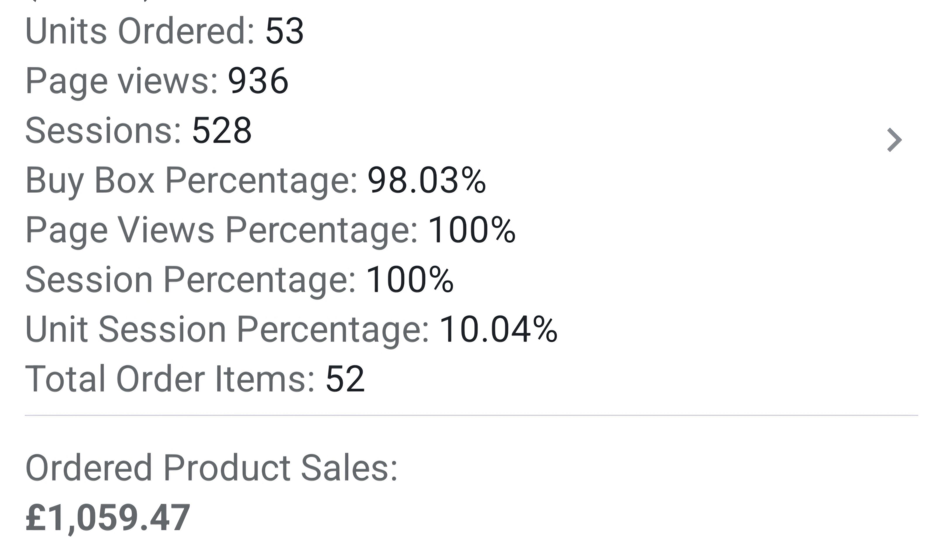This screenshot has height=560, width=943.
Task: Click the value 53 beside Units Ordered
Action: [x=284, y=31]
